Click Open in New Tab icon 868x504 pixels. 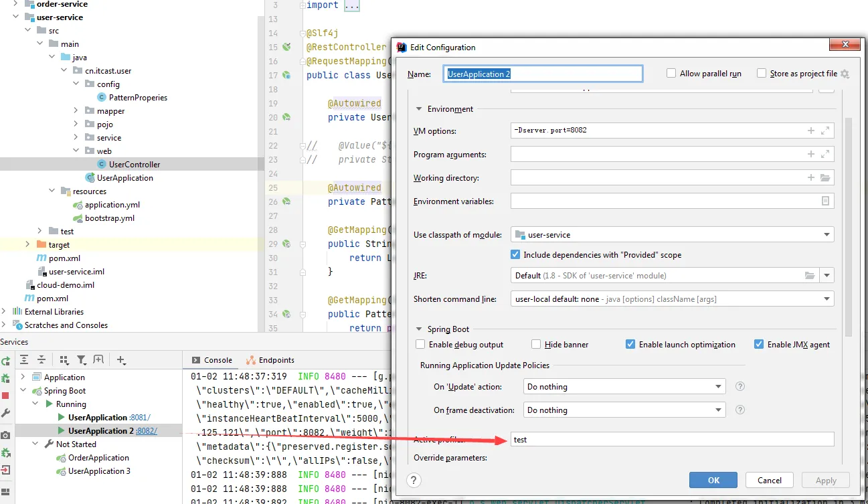[x=98, y=359]
